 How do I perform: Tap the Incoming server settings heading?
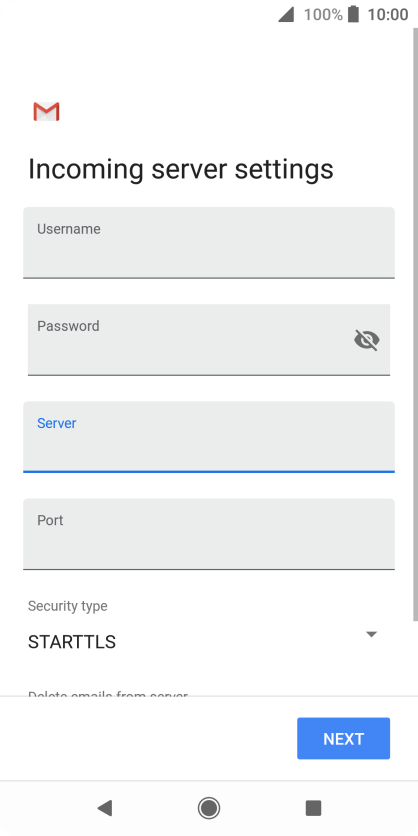coord(181,170)
